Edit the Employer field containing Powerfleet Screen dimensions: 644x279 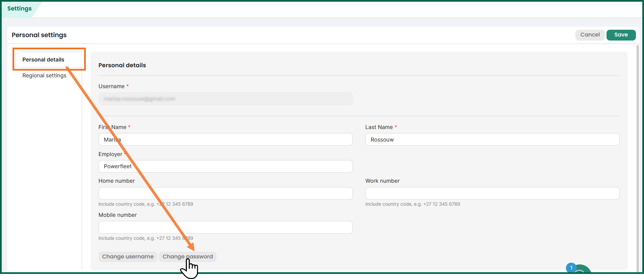[x=225, y=167]
